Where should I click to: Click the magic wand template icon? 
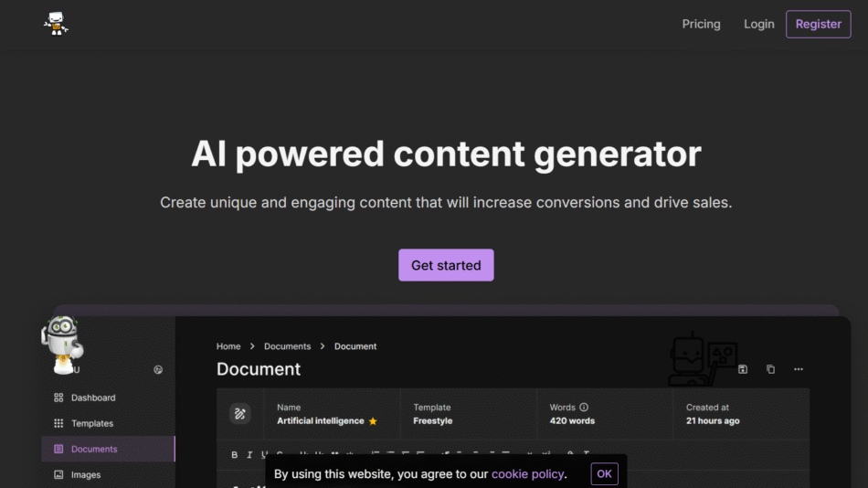point(239,414)
